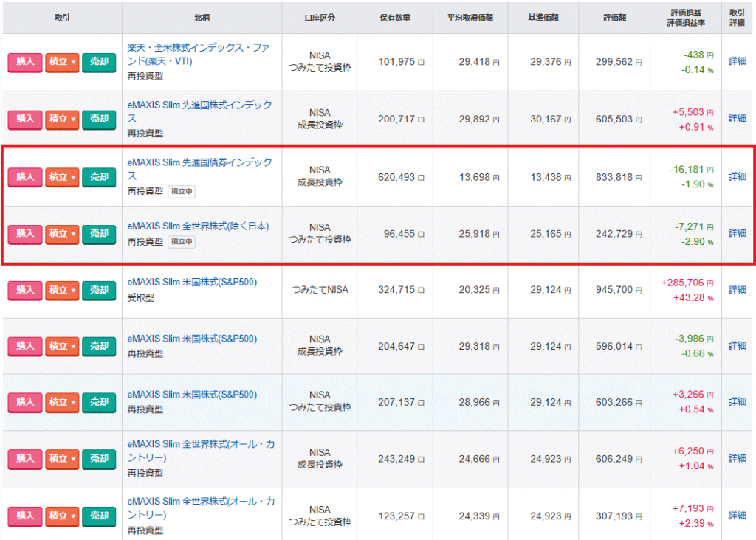Click 購入 for 楽天・全米株式インデックス・ファンド
Viewport: 756px width, 540px height.
[x=25, y=62]
